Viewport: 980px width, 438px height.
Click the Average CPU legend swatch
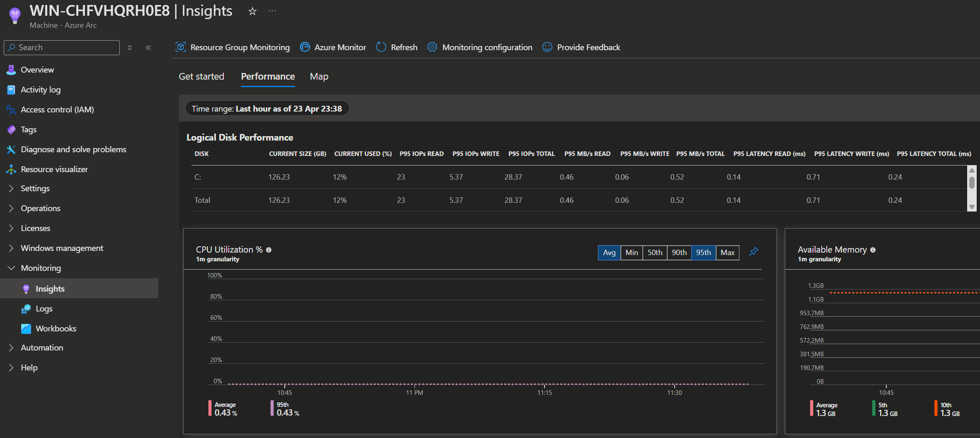[x=210, y=408]
